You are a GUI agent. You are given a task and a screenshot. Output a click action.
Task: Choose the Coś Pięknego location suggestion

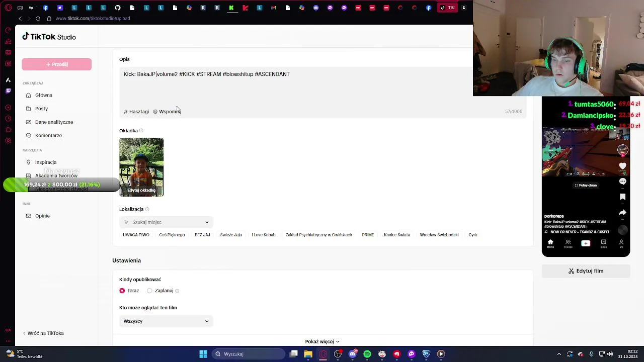click(x=172, y=235)
